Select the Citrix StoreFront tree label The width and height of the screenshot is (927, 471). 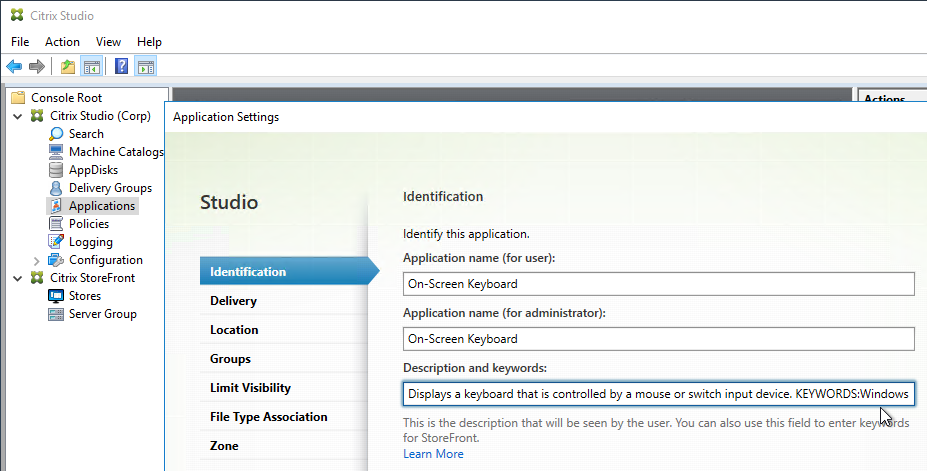click(92, 278)
